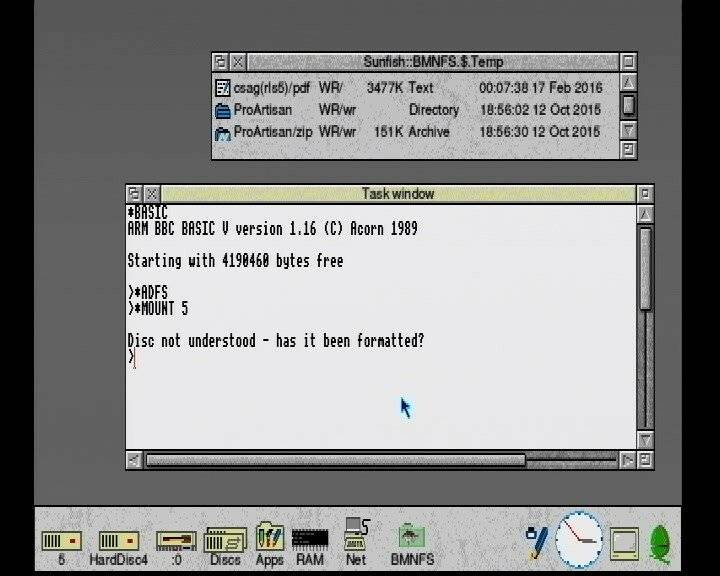
Task: Open the Apps folder icon
Action: (x=270, y=537)
